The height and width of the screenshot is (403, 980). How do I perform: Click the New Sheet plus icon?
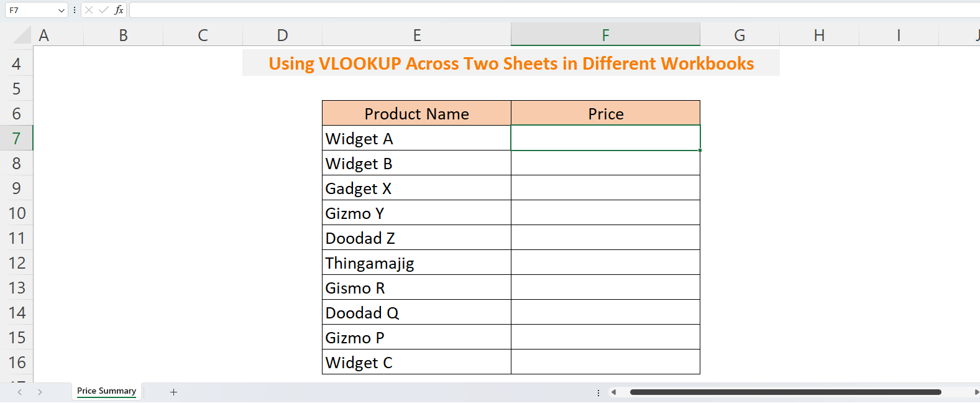pyautogui.click(x=173, y=392)
